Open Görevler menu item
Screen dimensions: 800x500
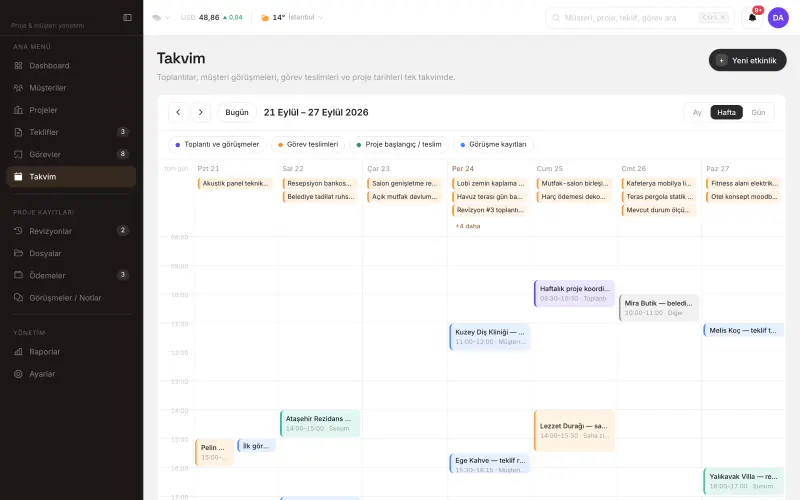pos(71,154)
